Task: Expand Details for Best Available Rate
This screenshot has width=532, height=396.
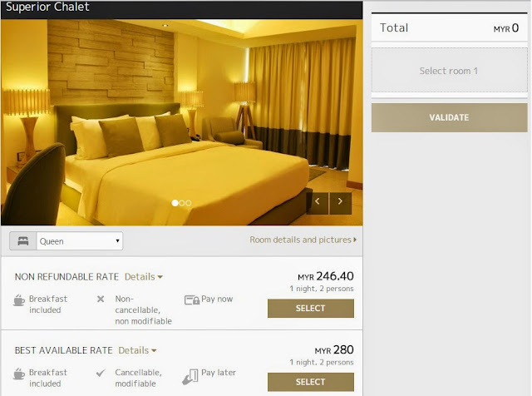Action: pyautogui.click(x=137, y=350)
